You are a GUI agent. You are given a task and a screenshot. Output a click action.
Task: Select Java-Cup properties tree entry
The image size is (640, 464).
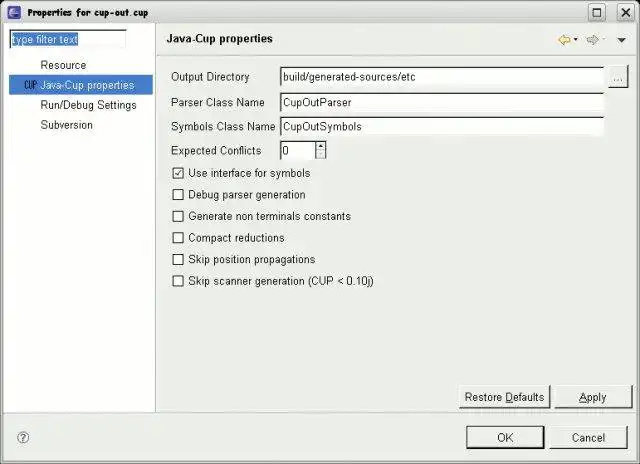[81, 85]
